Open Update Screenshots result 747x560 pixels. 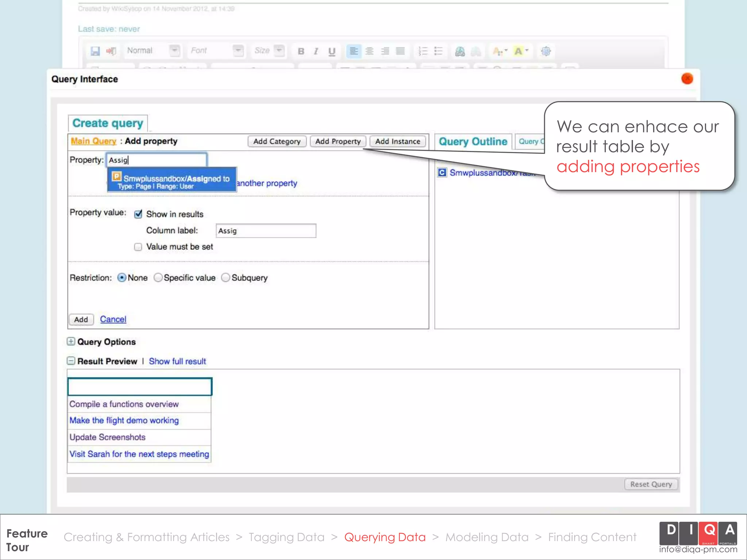pyautogui.click(x=107, y=437)
